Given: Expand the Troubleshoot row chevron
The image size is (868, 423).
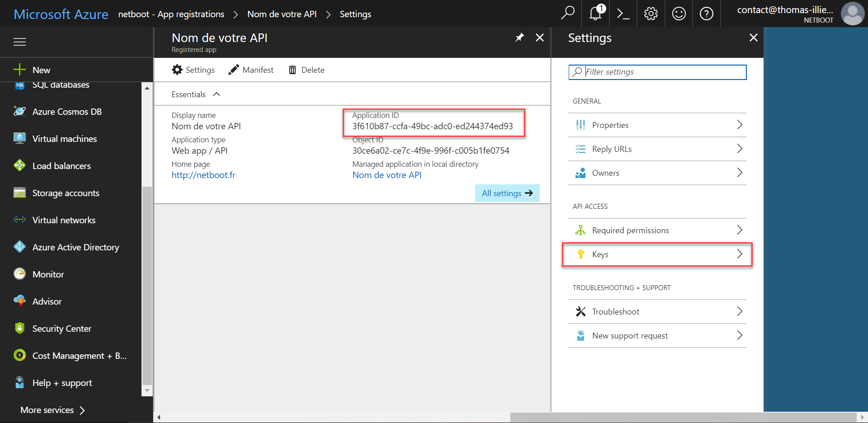Looking at the screenshot, I should pyautogui.click(x=740, y=311).
